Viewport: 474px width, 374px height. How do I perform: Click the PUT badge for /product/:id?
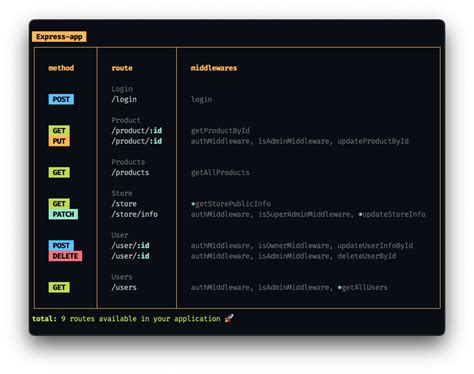pos(59,141)
